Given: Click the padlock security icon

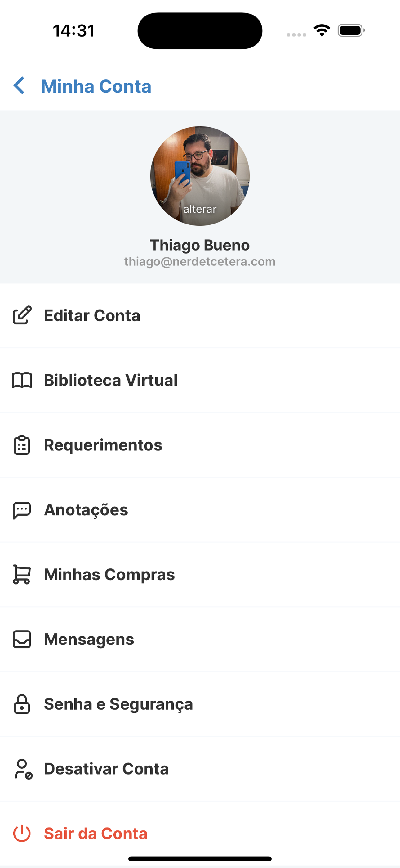Looking at the screenshot, I should pyautogui.click(x=22, y=704).
